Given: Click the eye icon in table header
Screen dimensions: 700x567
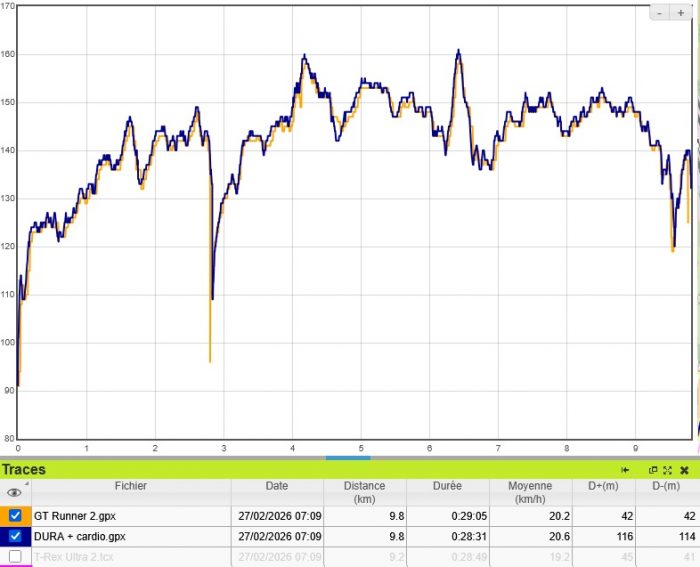Looking at the screenshot, I should 14,492.
